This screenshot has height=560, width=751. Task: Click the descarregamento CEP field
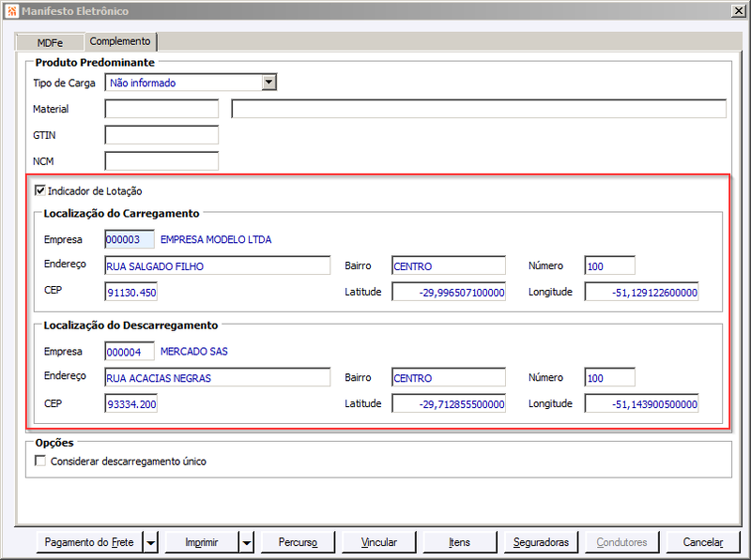click(130, 404)
